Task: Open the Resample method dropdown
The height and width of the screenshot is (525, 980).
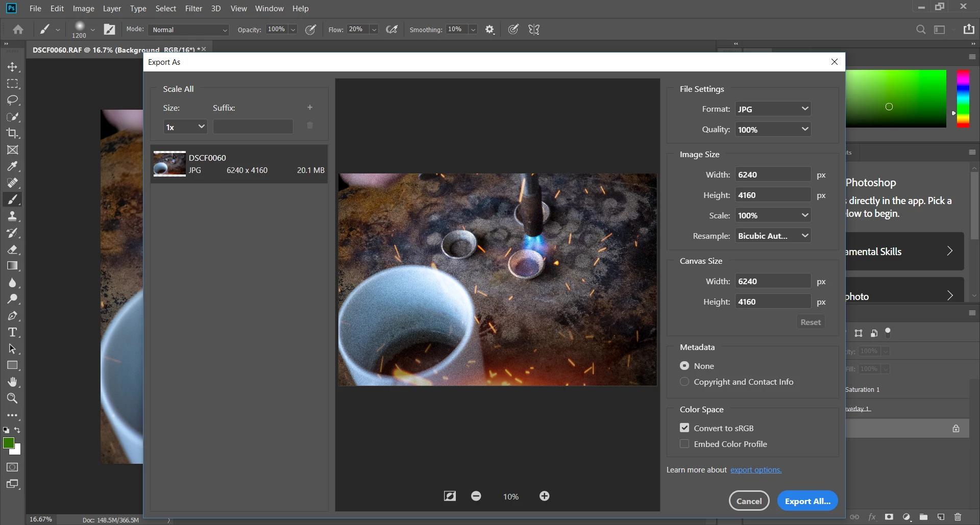Action: pos(773,236)
